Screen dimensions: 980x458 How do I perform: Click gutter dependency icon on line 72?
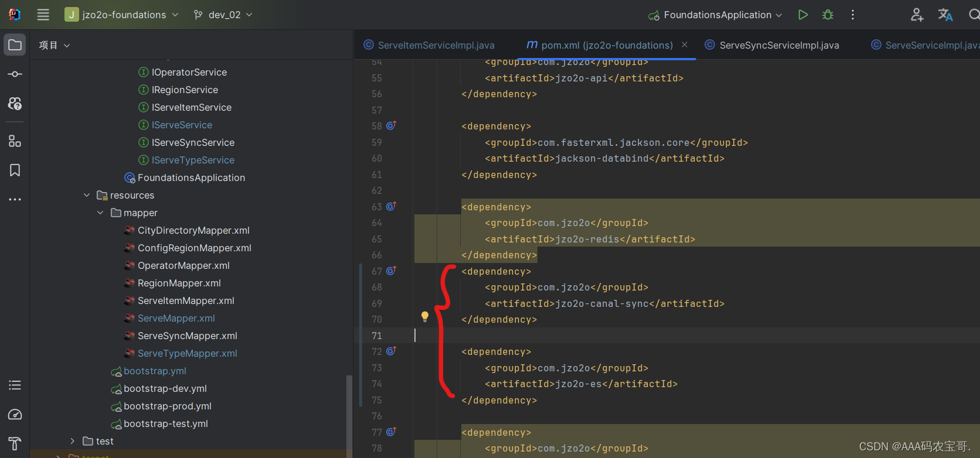(392, 351)
